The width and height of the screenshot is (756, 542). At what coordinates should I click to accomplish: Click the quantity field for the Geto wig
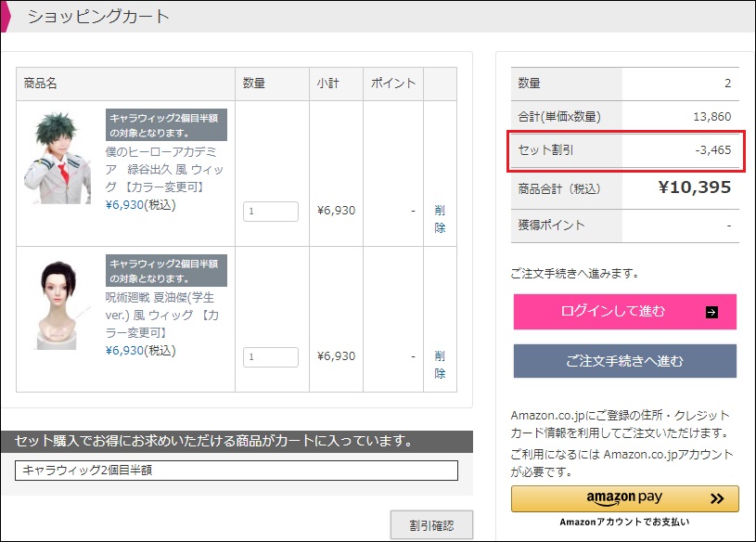click(x=270, y=356)
